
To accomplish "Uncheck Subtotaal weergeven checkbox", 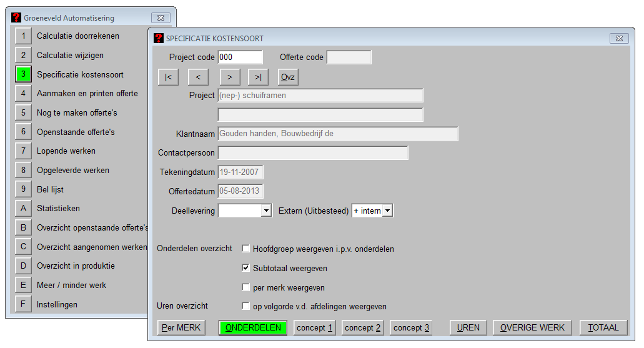I will click(x=246, y=268).
